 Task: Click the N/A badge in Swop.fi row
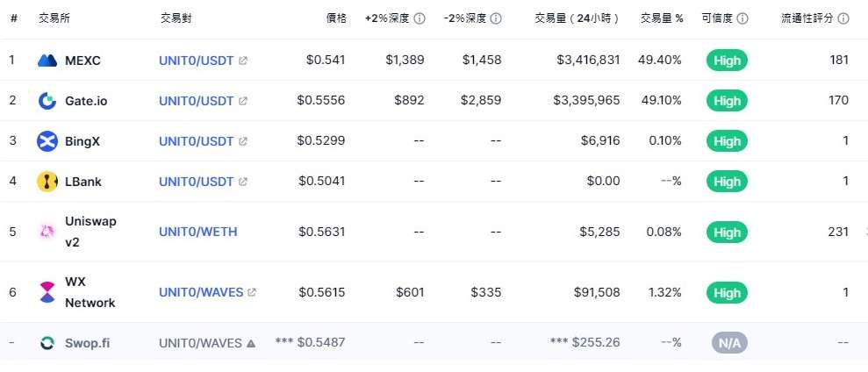click(729, 343)
